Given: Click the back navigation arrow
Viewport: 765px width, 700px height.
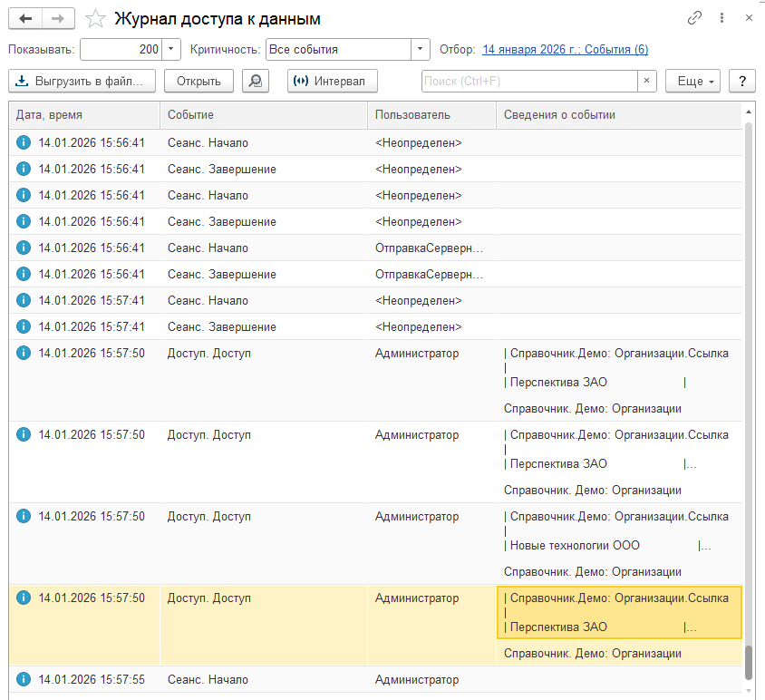Looking at the screenshot, I should pos(25,18).
